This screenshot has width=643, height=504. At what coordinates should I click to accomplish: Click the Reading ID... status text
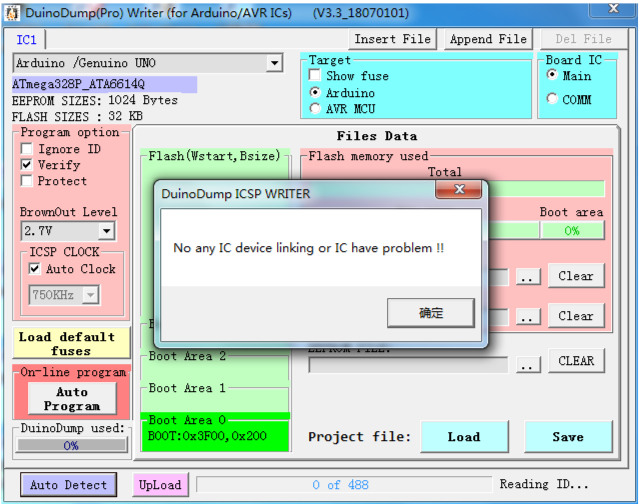tap(543, 484)
